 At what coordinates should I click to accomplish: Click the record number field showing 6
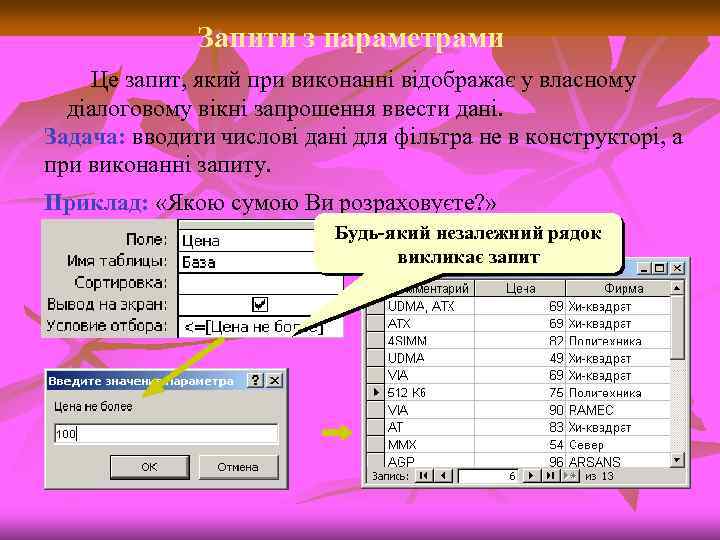(x=488, y=476)
